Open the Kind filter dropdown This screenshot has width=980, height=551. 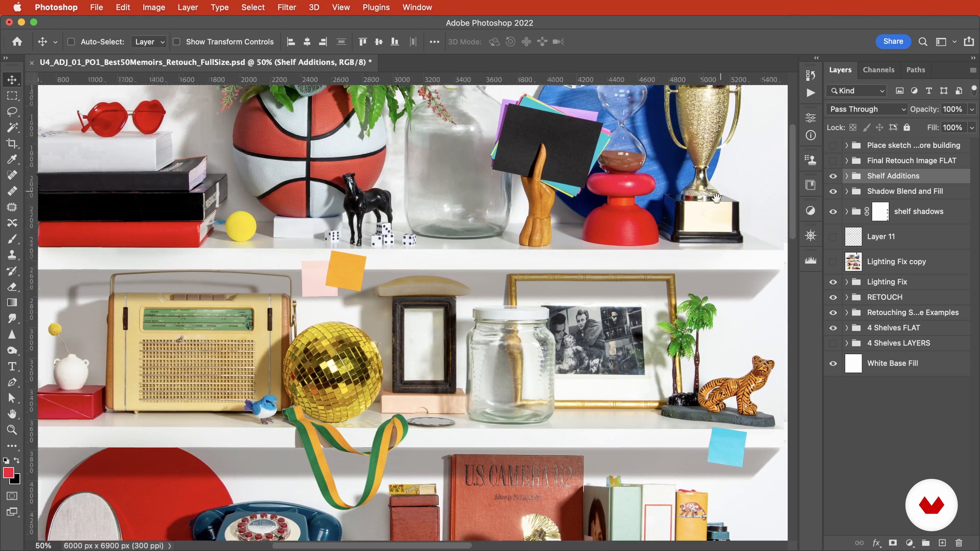(x=856, y=91)
